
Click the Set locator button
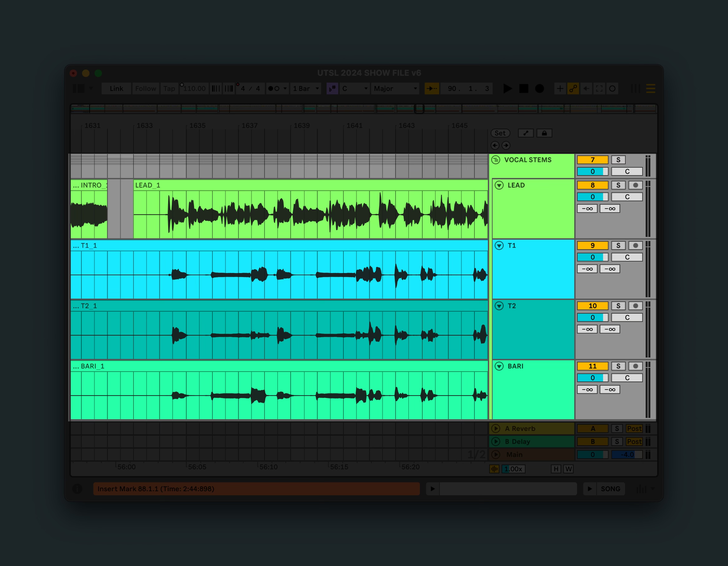click(x=500, y=133)
